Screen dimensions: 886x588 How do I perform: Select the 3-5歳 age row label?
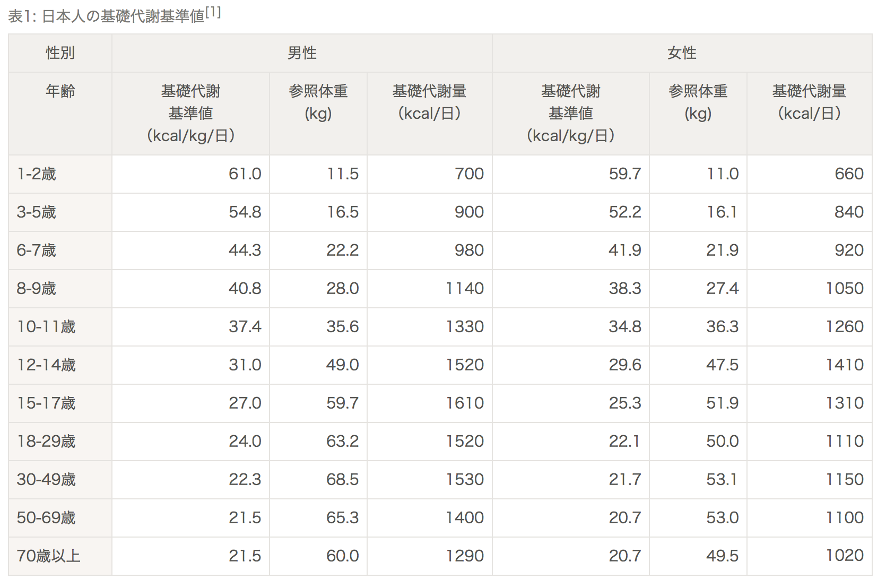click(x=37, y=212)
